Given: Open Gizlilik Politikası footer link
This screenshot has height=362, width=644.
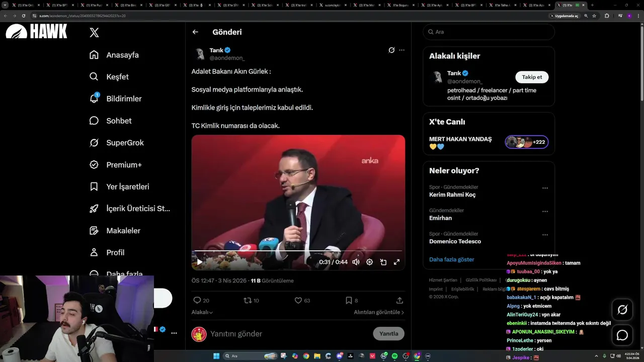Looking at the screenshot, I should pyautogui.click(x=481, y=280).
